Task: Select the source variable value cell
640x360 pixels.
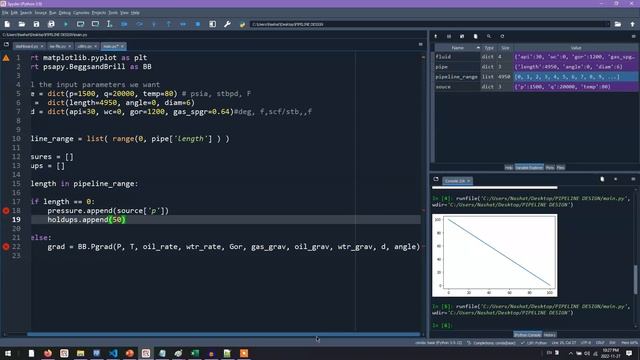Action: point(576,87)
